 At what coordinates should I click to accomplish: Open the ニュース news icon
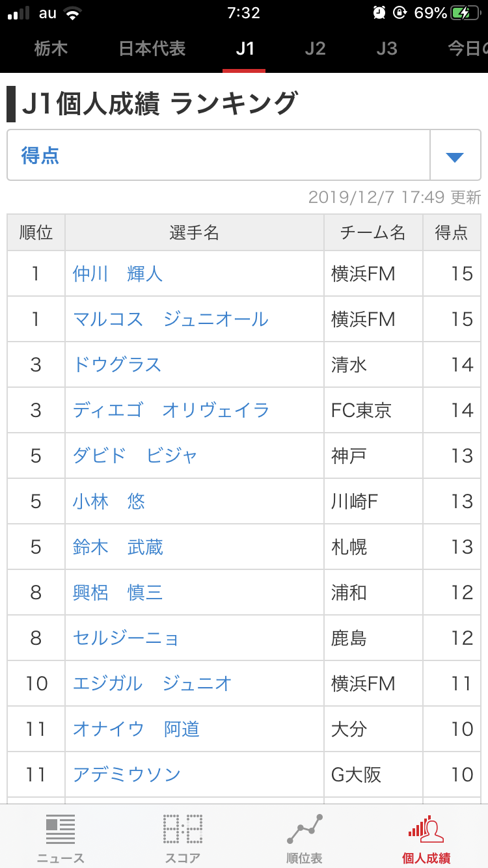pos(61,830)
